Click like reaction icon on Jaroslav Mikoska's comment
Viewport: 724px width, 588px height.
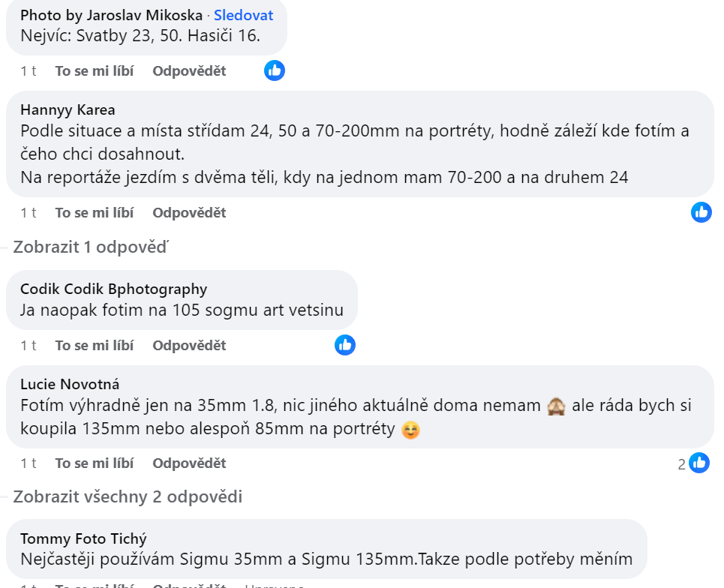pyautogui.click(x=275, y=70)
